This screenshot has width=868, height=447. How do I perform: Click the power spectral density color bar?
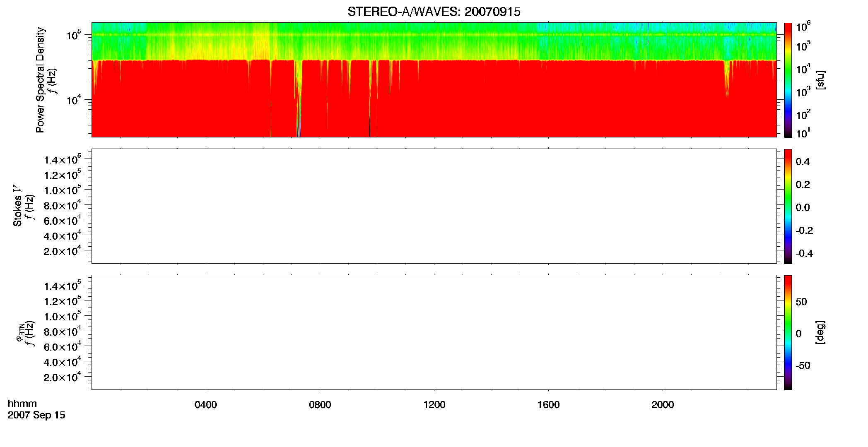click(788, 80)
